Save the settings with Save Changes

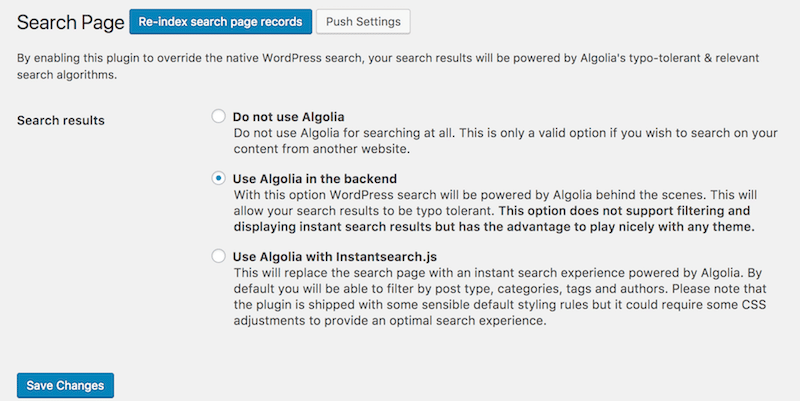66,386
